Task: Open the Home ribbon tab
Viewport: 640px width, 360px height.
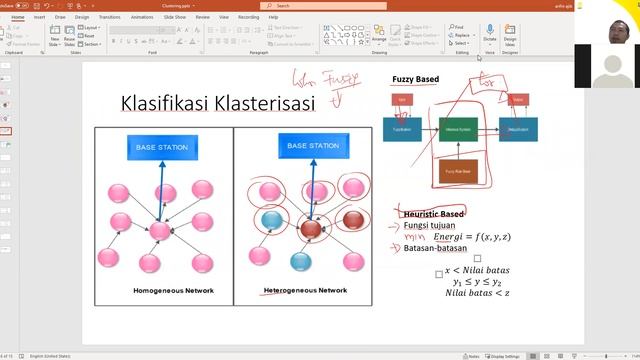Action: pos(18,17)
